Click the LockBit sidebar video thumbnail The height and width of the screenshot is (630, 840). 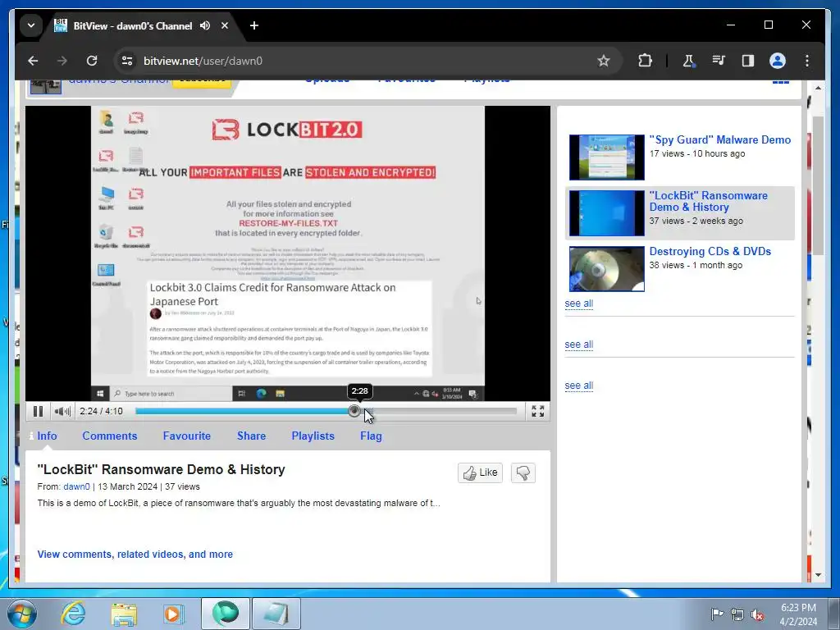(x=606, y=212)
